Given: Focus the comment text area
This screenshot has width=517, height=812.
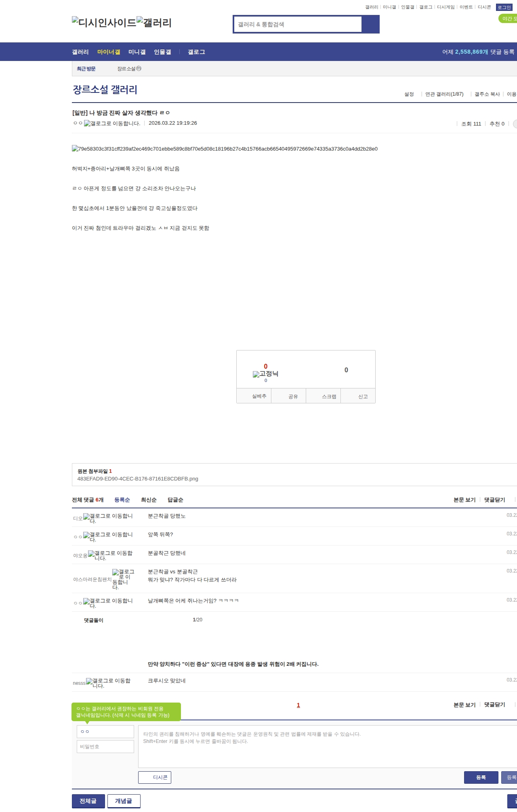Looking at the screenshot, I should (328, 747).
